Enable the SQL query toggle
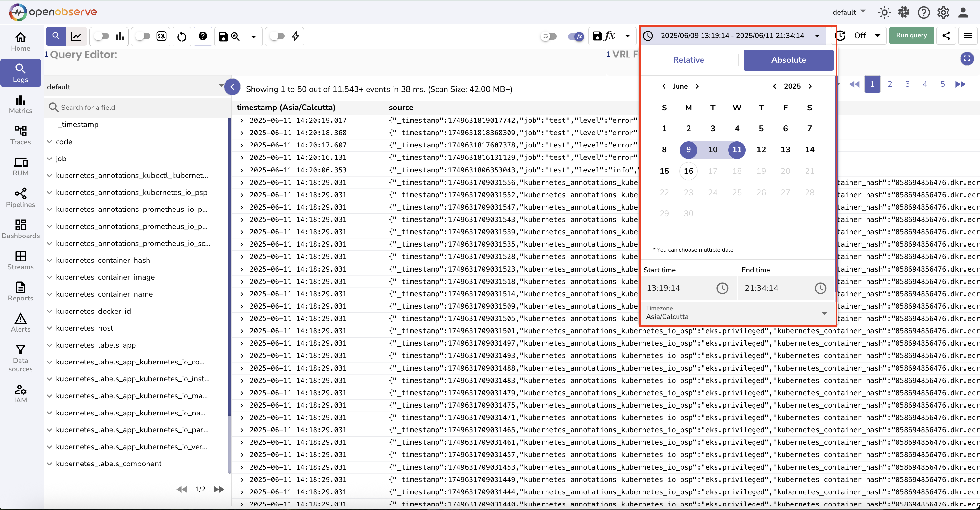 pos(143,36)
